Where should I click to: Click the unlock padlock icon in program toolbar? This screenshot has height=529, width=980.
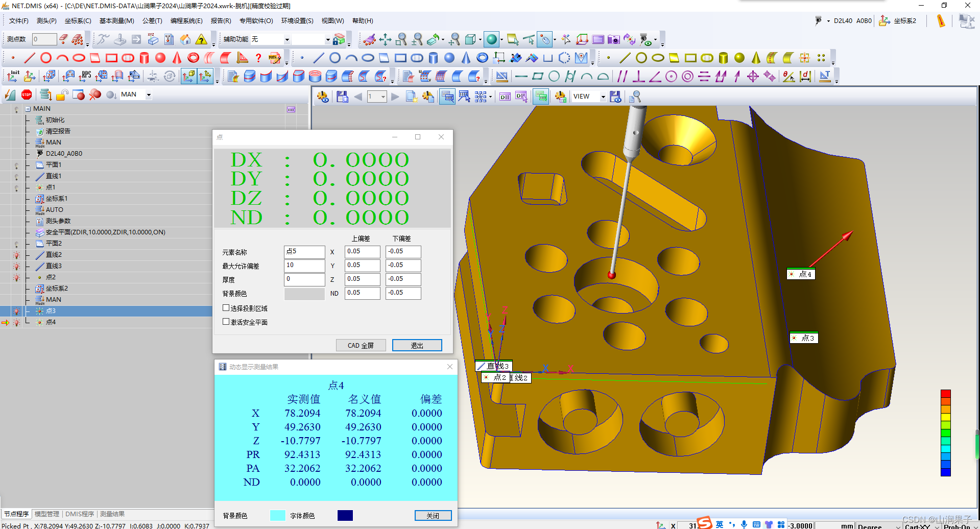click(x=62, y=94)
